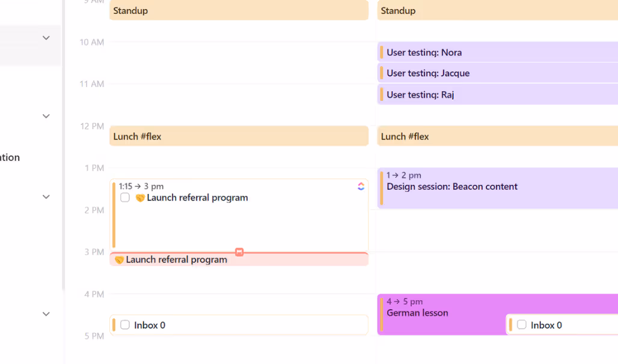Click the 4 → 5 pm time label

(x=405, y=302)
